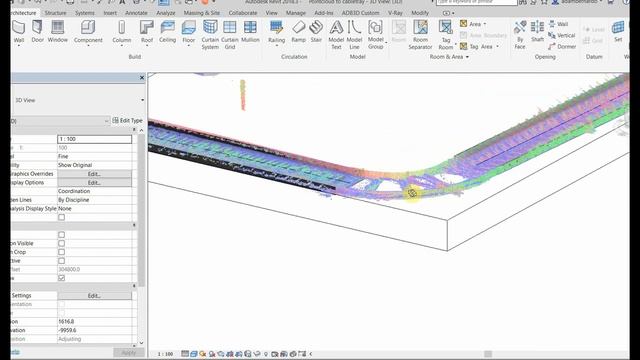Close the Properties palette
Image resolution: width=640 pixels, height=360 pixels.
142,78
